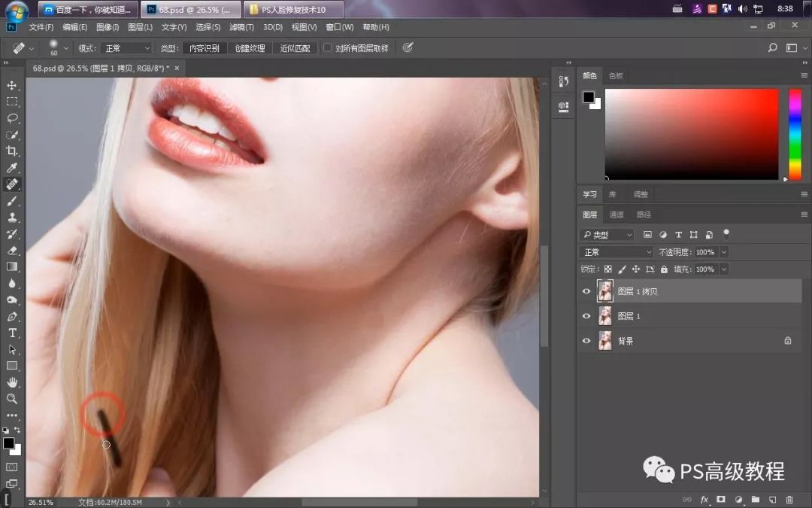The image size is (812, 508).
Task: Select the Move tool
Action: click(12, 85)
